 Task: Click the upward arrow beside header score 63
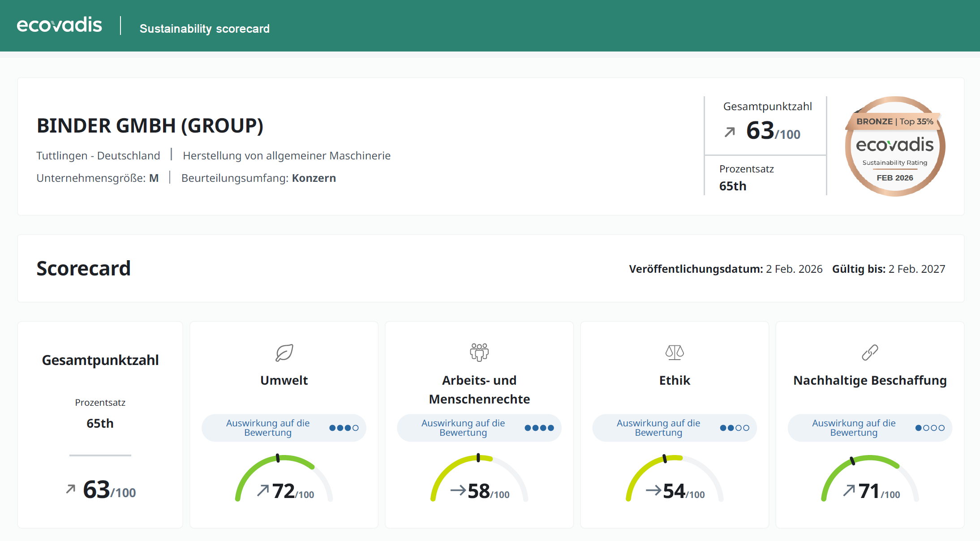pos(730,132)
